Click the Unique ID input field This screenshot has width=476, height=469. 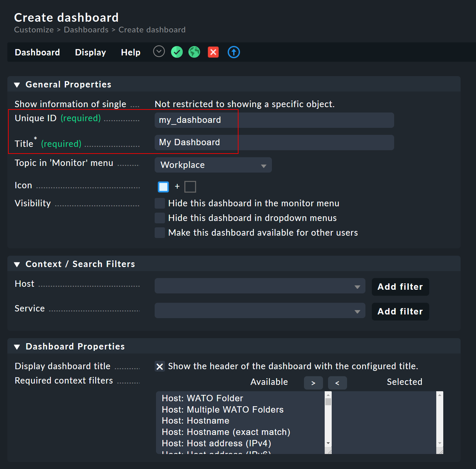point(274,120)
